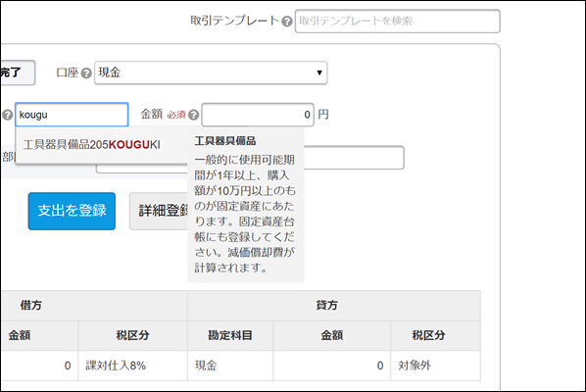Click help icon next to 取引テンプレート
586x392 pixels.
pos(287,22)
